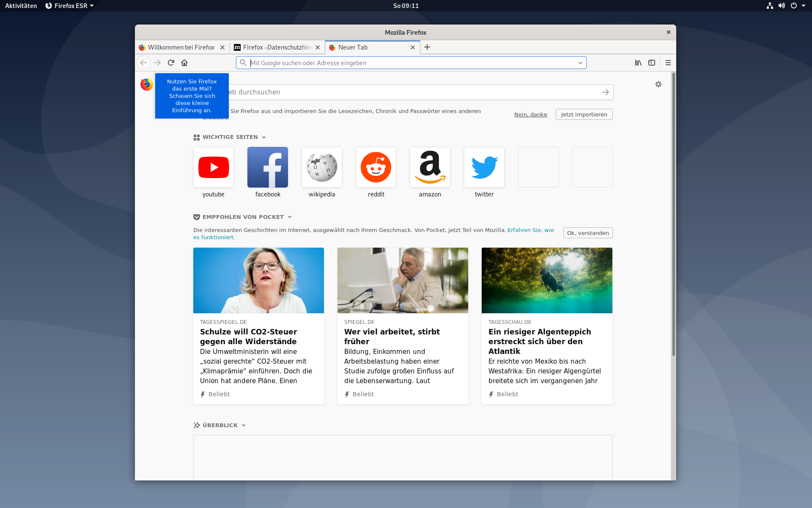Switch to Willkommen bei Firefox tab
Screen dimensions: 812x508
pos(182,47)
